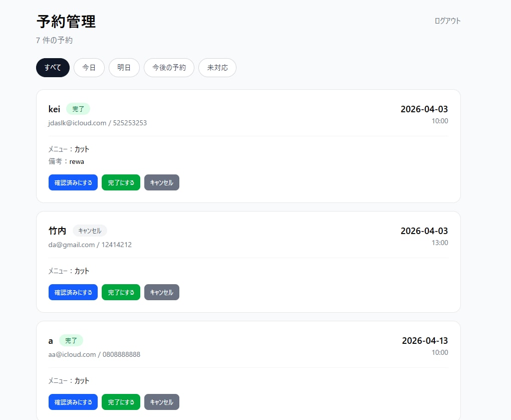Switch to the 明日 filter
Viewport: 511px width, 420px height.
[124, 68]
